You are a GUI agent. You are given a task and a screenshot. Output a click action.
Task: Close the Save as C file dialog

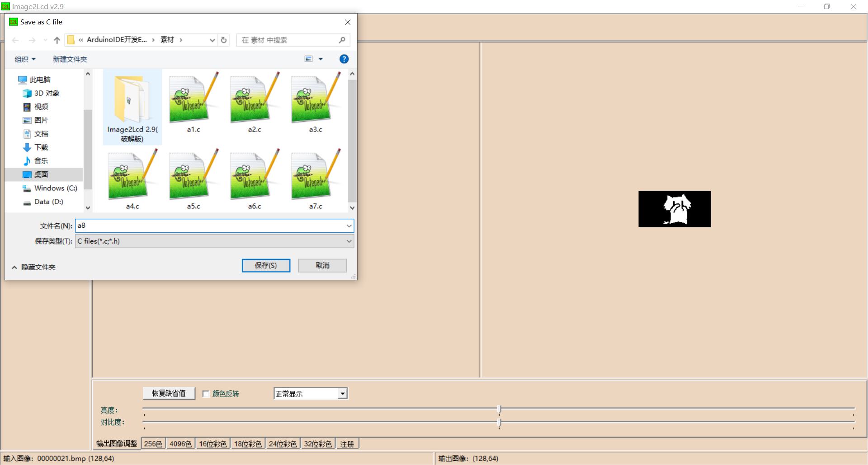pos(348,22)
